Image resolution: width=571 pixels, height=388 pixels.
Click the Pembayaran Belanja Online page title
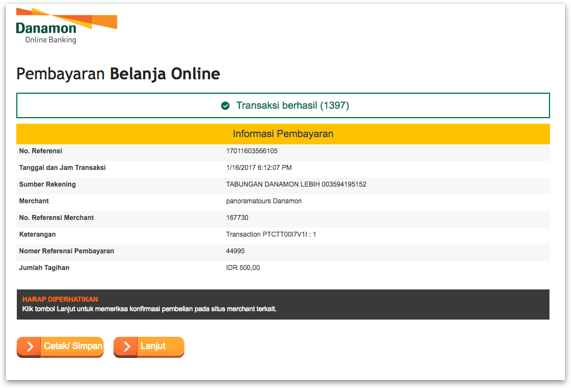click(x=118, y=74)
